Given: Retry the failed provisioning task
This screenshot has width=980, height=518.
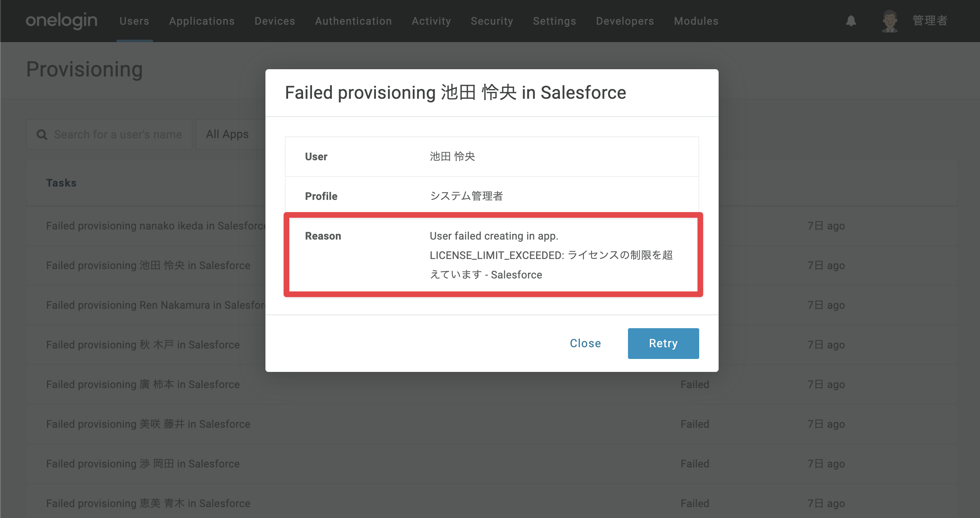Looking at the screenshot, I should pyautogui.click(x=663, y=343).
